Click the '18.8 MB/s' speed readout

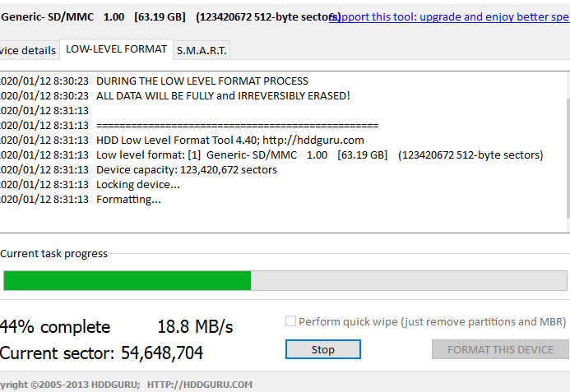pyautogui.click(x=195, y=326)
